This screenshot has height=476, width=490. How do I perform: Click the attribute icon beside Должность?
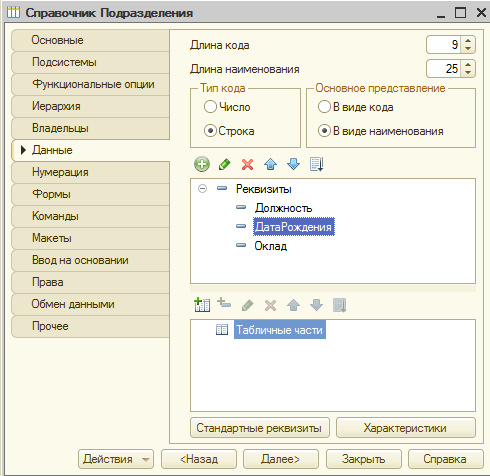click(x=241, y=207)
